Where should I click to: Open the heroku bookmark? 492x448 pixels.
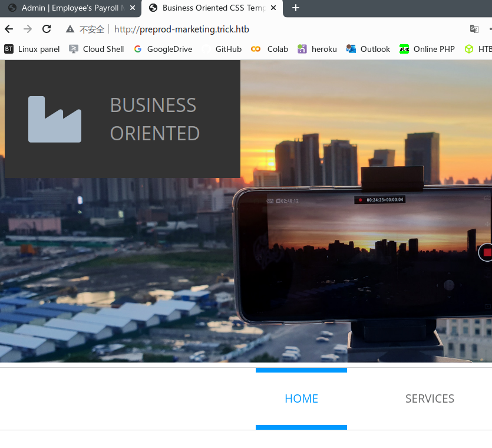[x=318, y=49]
